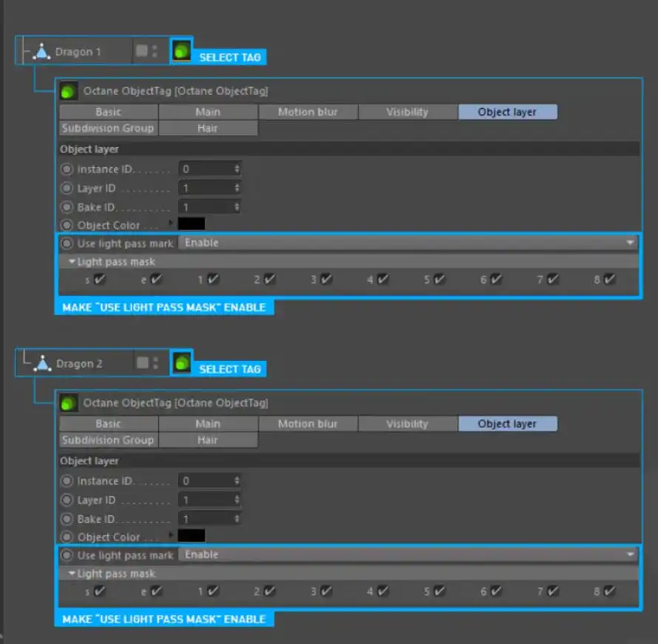Open the Object Color swatch for Dragon 1
The width and height of the screenshot is (658, 644).
click(x=191, y=224)
